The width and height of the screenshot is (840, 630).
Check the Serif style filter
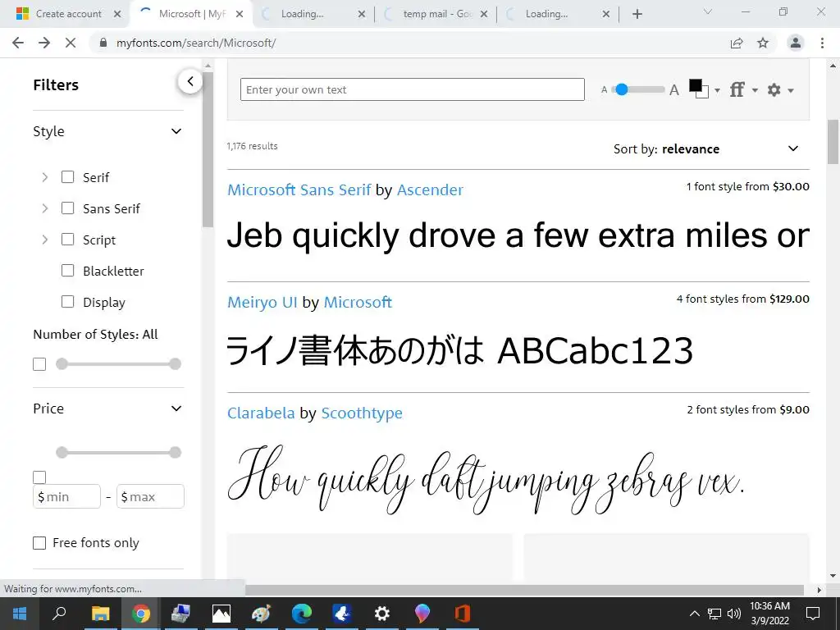tap(67, 177)
